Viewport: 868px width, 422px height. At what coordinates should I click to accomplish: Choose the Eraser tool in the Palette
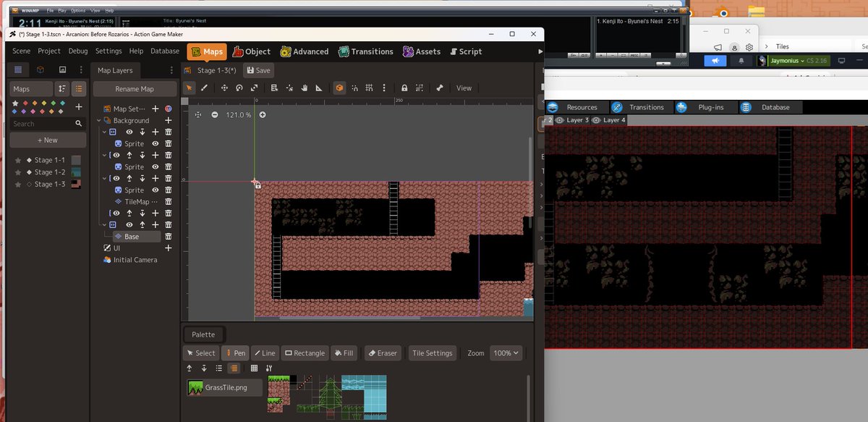383,353
